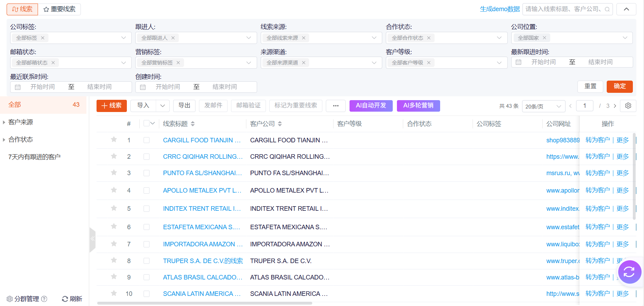This screenshot has width=644, height=306.
Task: Open the more actions ellipsis button
Action: (336, 106)
